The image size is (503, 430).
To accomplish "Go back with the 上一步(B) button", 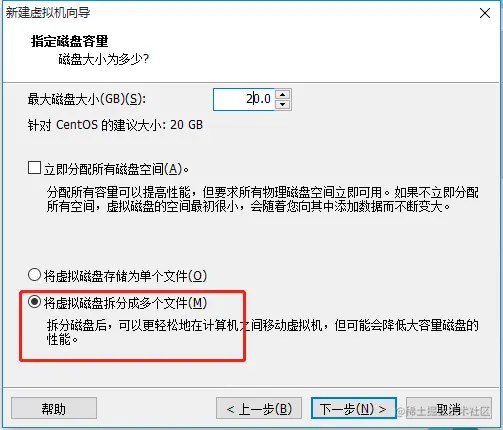I will click(259, 408).
